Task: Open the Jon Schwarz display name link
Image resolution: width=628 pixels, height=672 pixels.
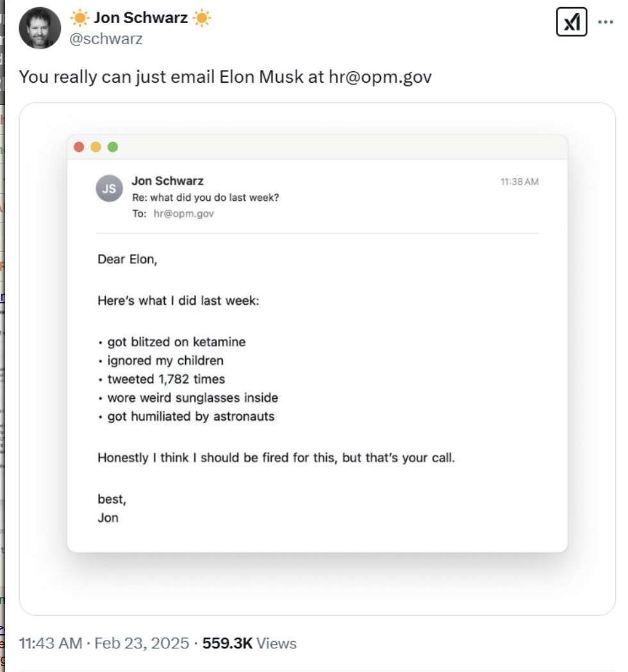Action: tap(141, 18)
